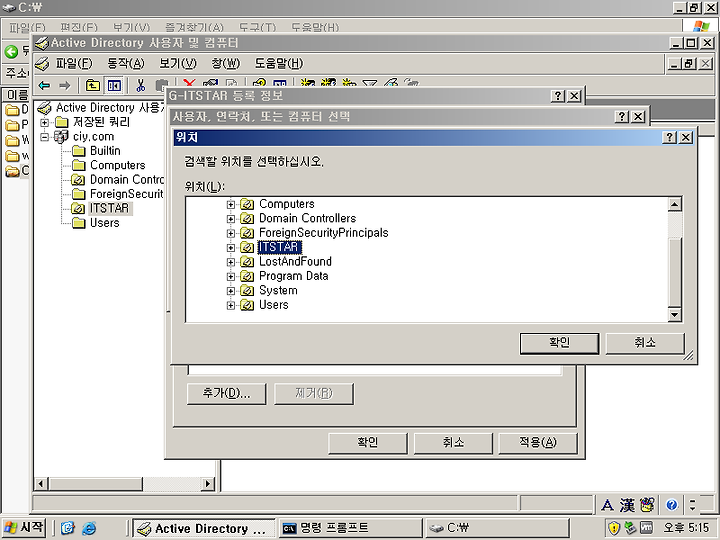Click down arrow of location list scrollbar
The image size is (720, 540).
click(x=674, y=315)
